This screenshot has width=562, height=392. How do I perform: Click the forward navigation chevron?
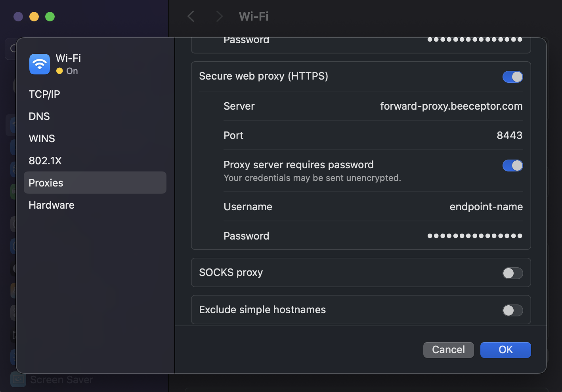click(219, 16)
